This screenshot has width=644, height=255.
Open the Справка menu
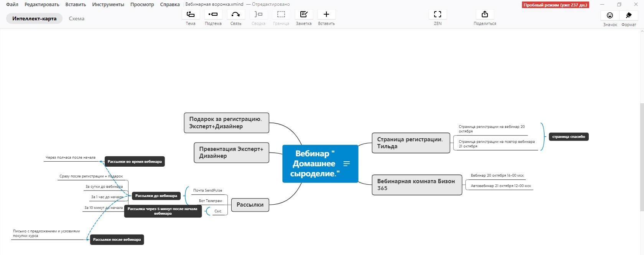click(x=170, y=5)
